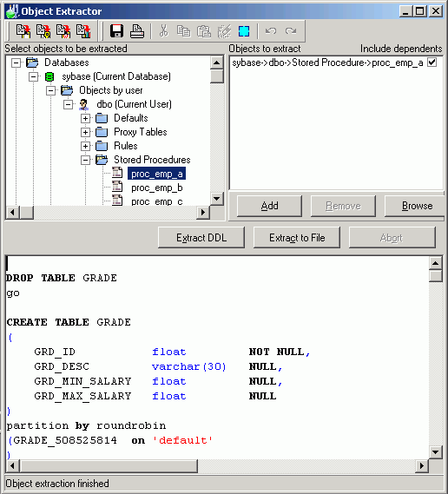The height and width of the screenshot is (494, 448).
Task: Click the 'partition by roundrobin' line
Action: point(86,425)
